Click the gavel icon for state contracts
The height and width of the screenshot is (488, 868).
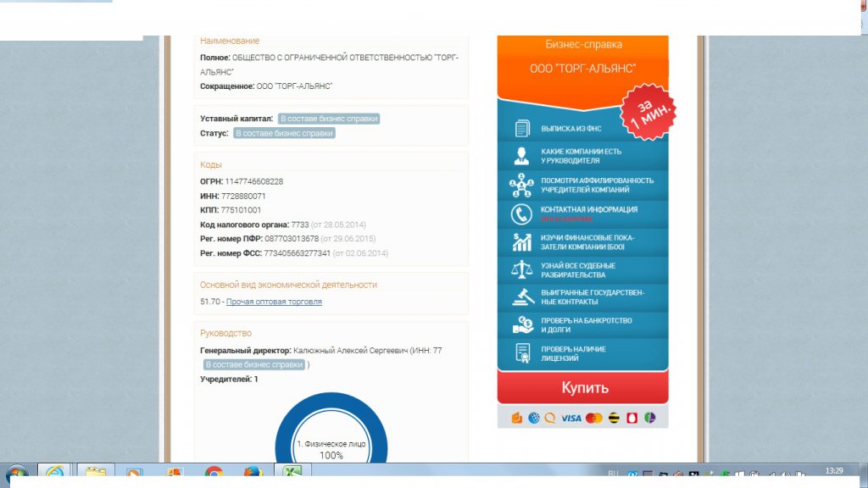point(522,297)
